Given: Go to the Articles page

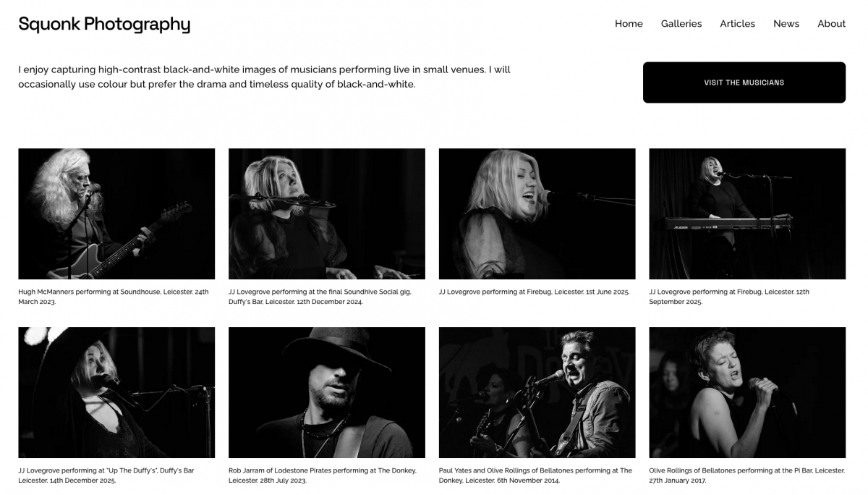Looking at the screenshot, I should pos(737,24).
